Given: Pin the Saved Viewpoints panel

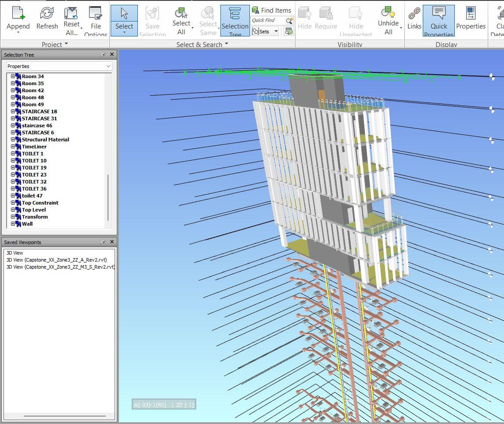Looking at the screenshot, I should click(103, 242).
